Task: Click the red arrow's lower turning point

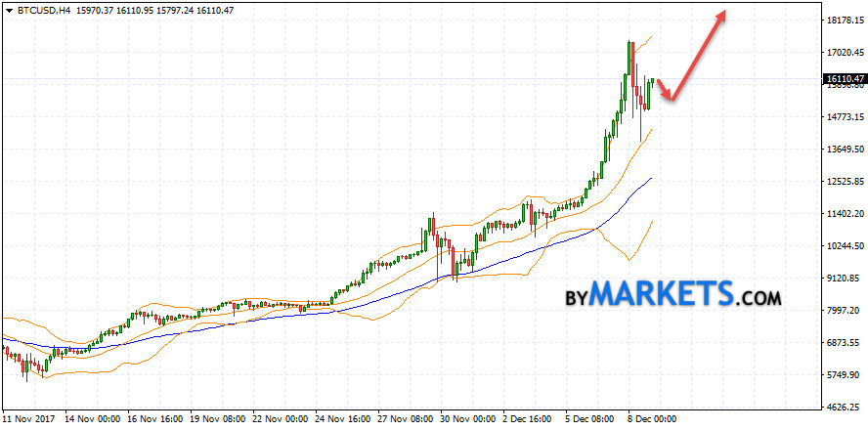Action: click(x=670, y=98)
